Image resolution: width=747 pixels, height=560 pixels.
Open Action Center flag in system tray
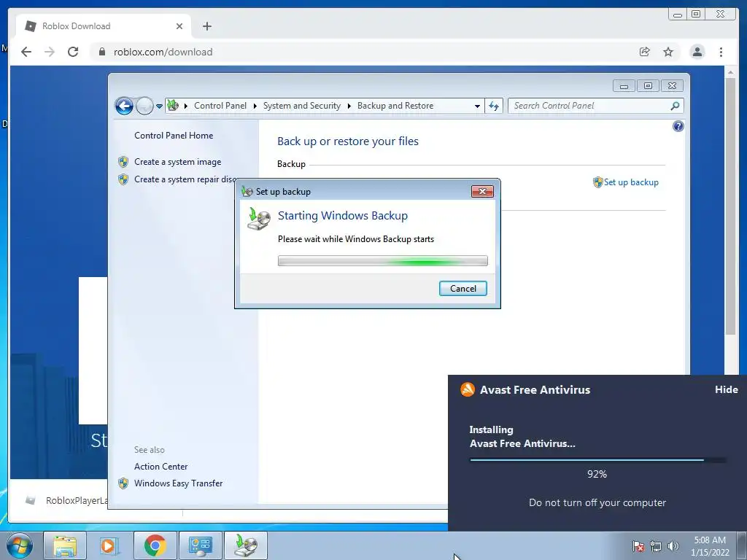coord(638,546)
